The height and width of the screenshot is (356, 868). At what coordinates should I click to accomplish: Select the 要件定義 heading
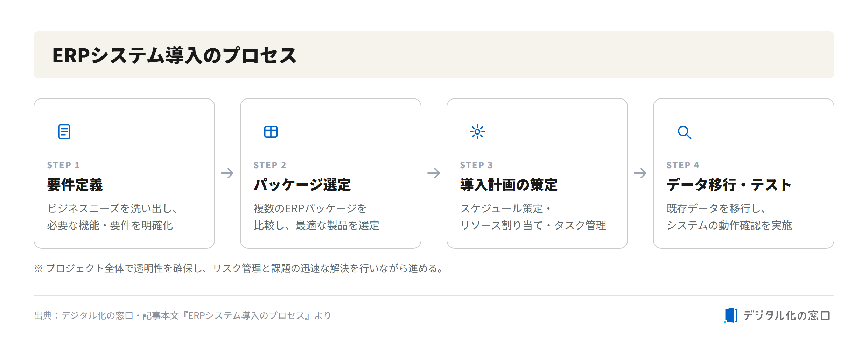click(x=75, y=185)
